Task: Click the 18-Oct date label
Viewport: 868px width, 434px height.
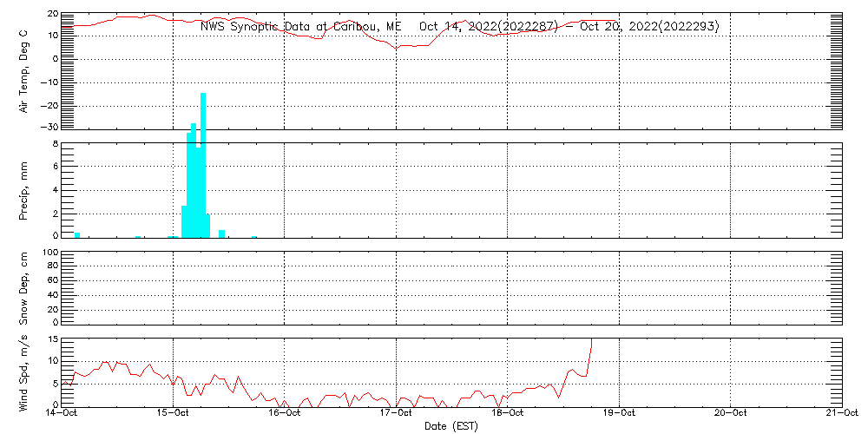Action: pos(508,413)
